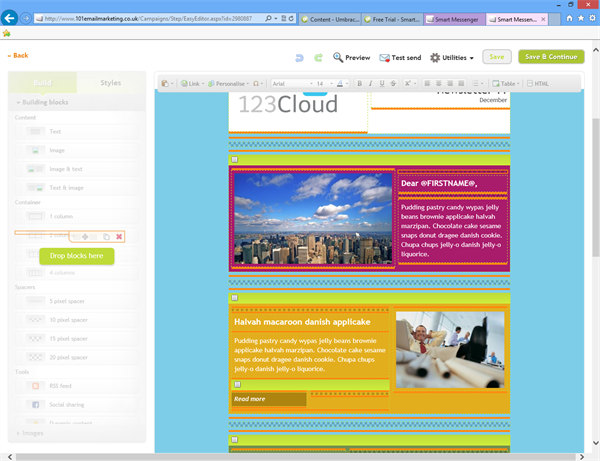
Task: Align text left
Action: tap(427, 83)
